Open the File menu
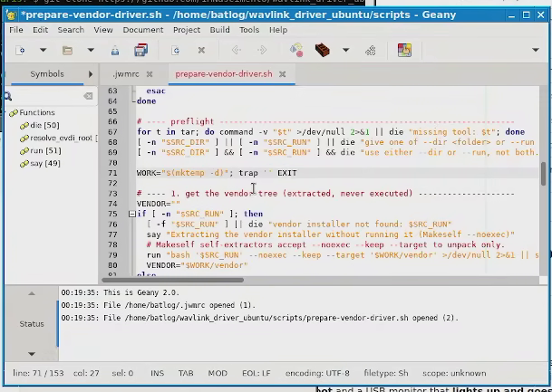This screenshot has width=552, height=392. 15,30
